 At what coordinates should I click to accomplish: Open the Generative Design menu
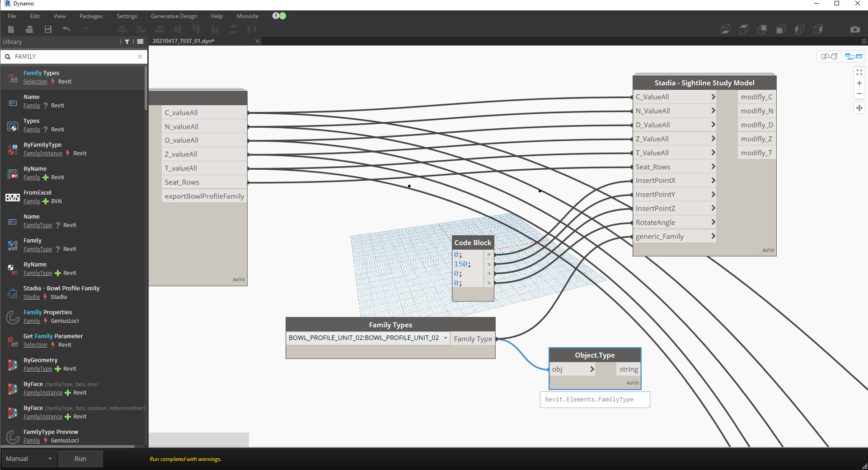[174, 16]
